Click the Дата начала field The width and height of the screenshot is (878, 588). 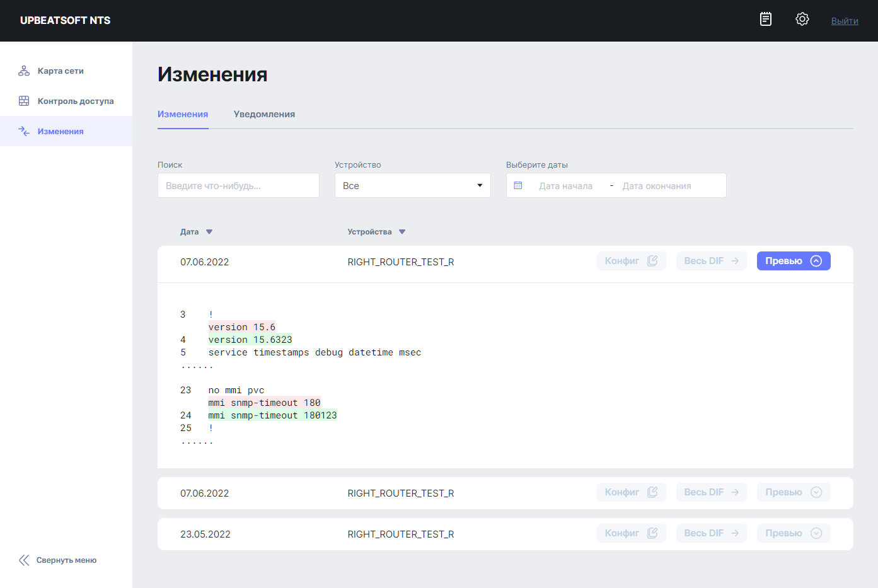pyautogui.click(x=565, y=186)
